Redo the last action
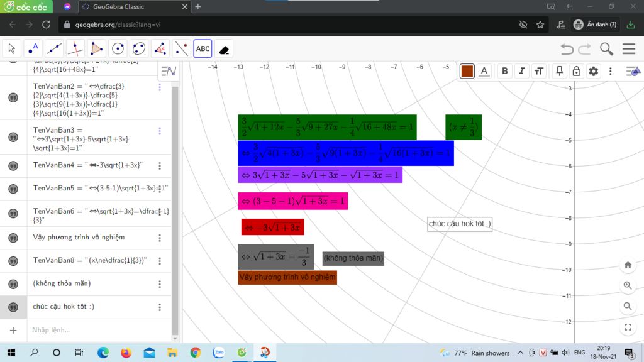Image resolution: width=644 pixels, height=362 pixels. [x=584, y=49]
